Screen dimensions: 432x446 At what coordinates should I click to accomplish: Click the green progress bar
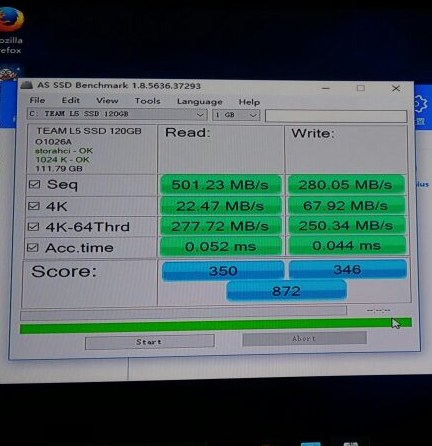pos(216,326)
